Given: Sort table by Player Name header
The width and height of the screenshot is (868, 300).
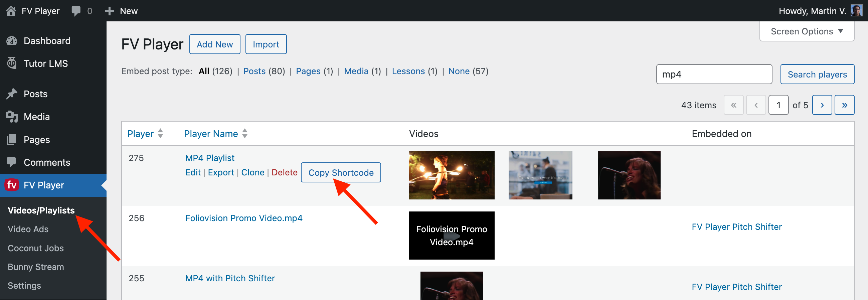Looking at the screenshot, I should [x=211, y=134].
